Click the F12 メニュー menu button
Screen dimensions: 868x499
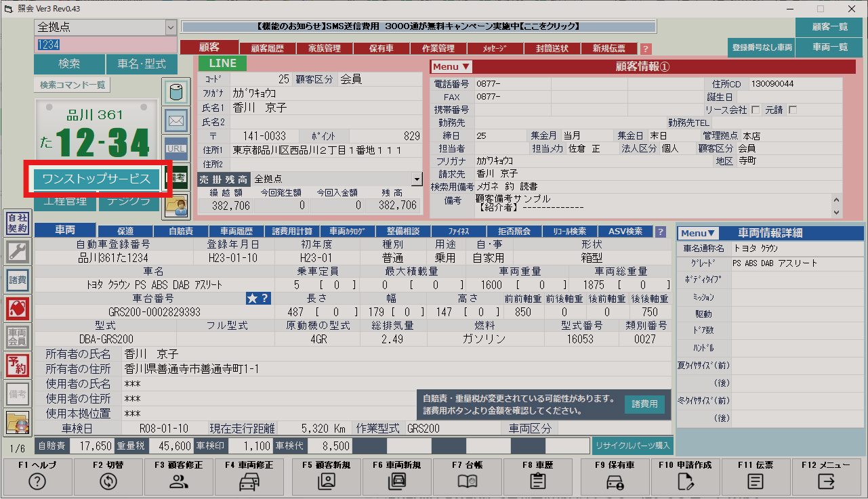click(x=827, y=476)
